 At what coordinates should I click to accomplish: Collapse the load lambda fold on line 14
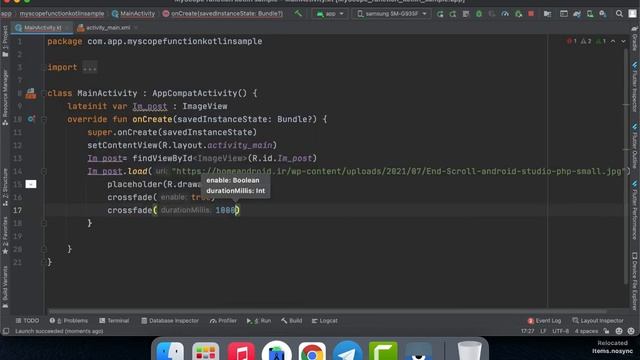[44, 171]
